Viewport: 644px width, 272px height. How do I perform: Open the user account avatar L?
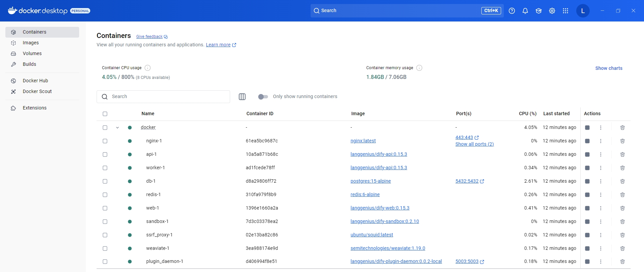coord(583,11)
